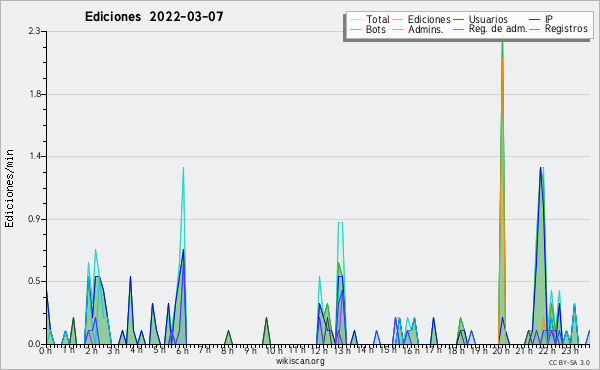Click the 6 h label on the time axis
The width and height of the screenshot is (600, 370).
(x=182, y=351)
